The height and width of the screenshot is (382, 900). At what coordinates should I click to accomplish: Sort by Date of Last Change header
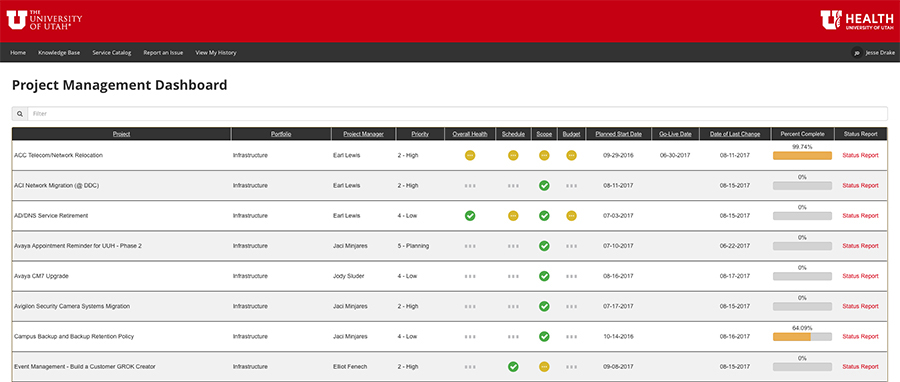click(x=735, y=134)
